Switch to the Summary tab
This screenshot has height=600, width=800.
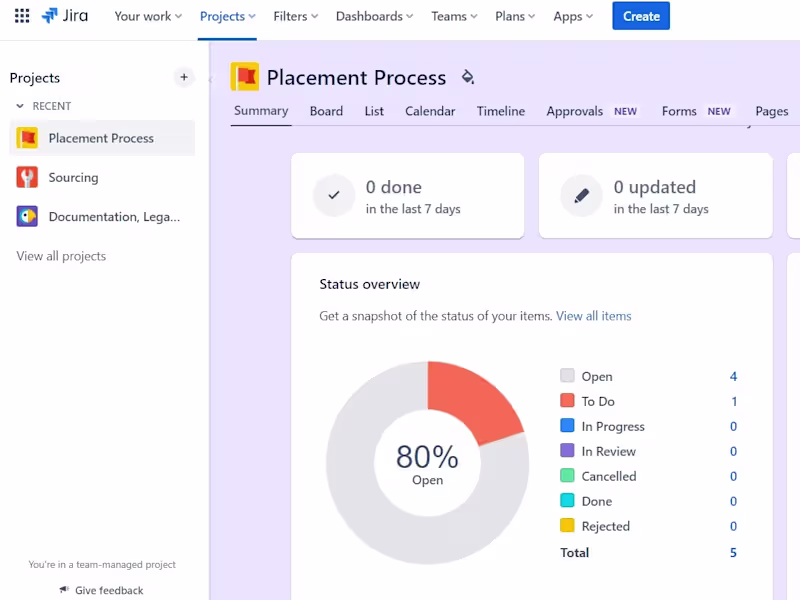coord(261,111)
